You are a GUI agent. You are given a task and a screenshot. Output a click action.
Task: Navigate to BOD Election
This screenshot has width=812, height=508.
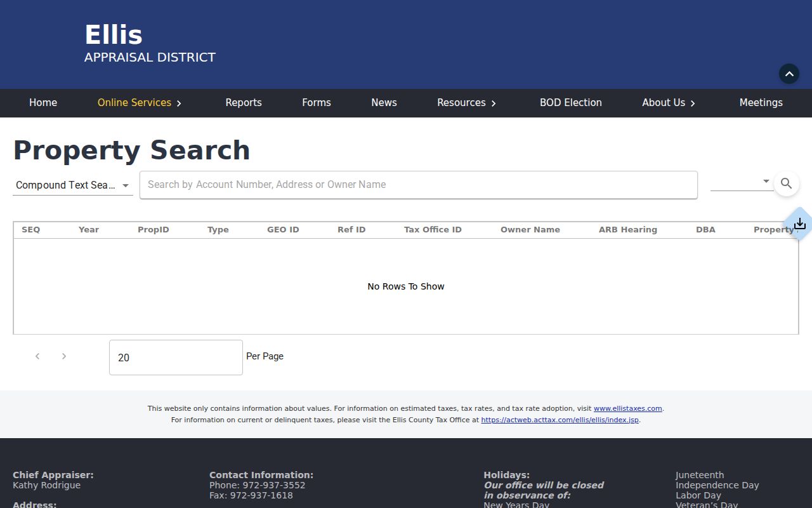click(x=571, y=103)
